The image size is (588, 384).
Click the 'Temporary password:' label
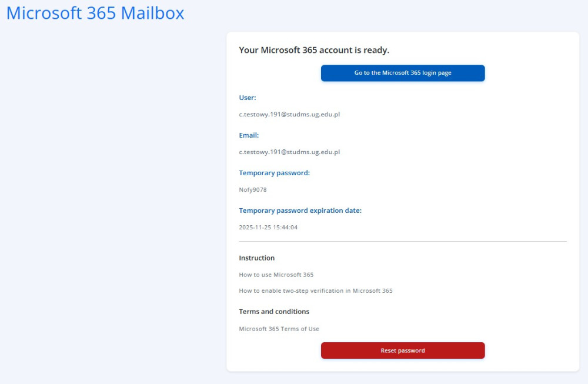275,173
